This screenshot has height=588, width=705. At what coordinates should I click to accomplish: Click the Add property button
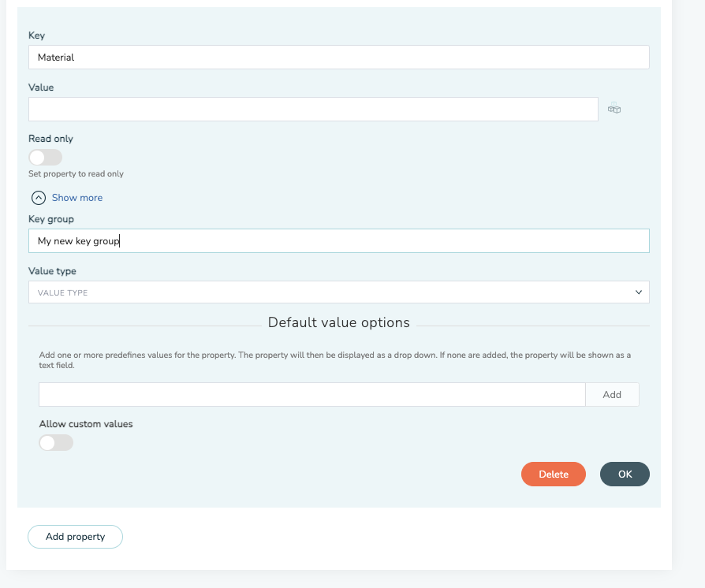(75, 537)
